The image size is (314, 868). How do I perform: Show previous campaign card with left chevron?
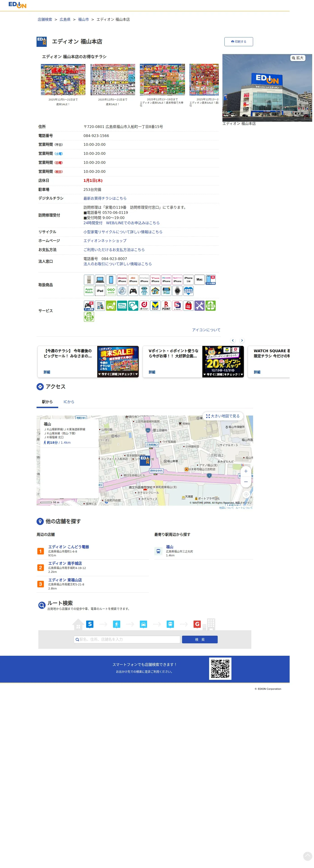(x=233, y=340)
